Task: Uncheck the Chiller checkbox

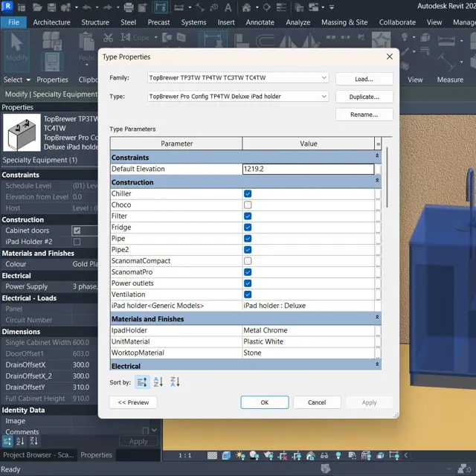Action: 248,193
